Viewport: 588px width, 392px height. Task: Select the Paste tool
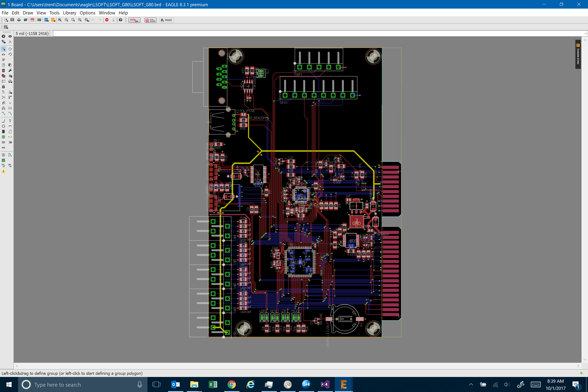coord(10,65)
